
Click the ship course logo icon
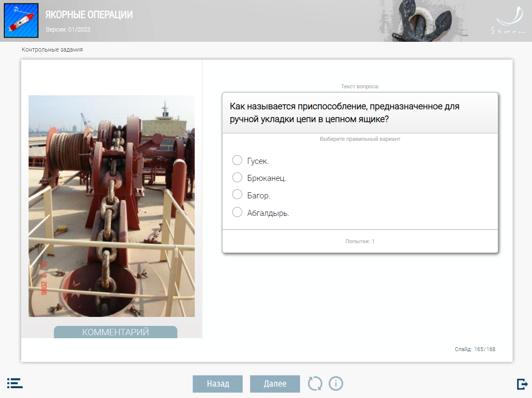point(21,20)
